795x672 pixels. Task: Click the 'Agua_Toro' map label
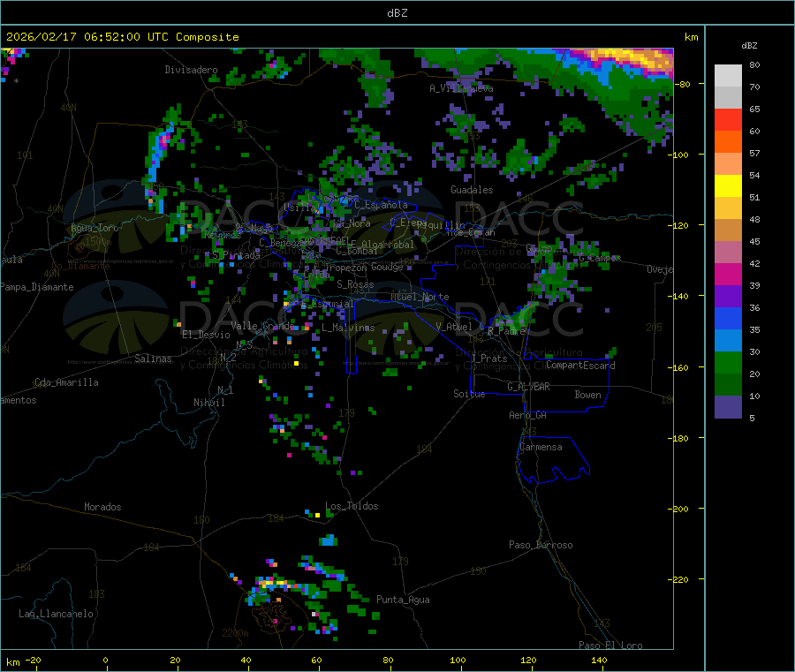point(95,228)
